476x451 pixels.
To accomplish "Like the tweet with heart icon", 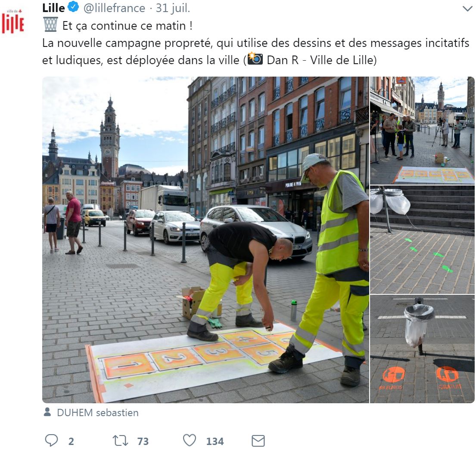I will click(190, 440).
